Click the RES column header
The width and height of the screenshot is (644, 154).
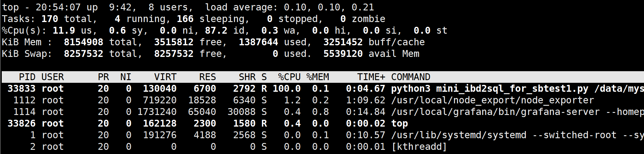208,77
